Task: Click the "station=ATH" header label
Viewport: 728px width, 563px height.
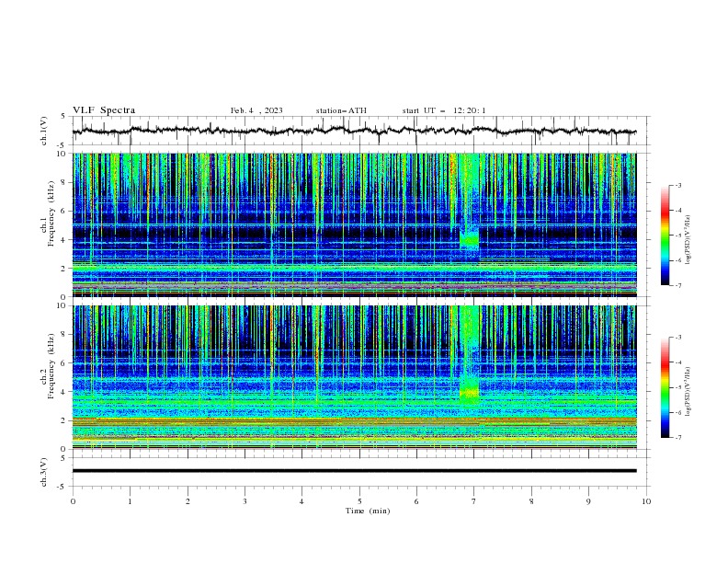Action: coord(341,110)
